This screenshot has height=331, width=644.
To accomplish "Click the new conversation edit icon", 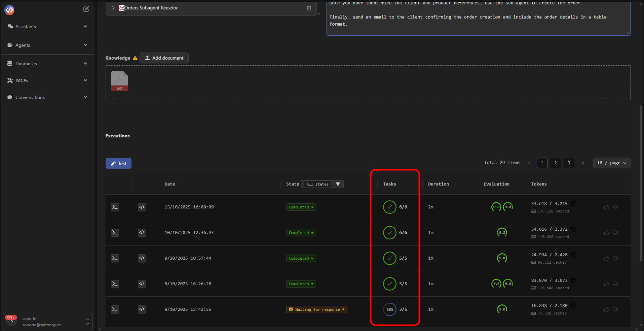I will tap(86, 9).
